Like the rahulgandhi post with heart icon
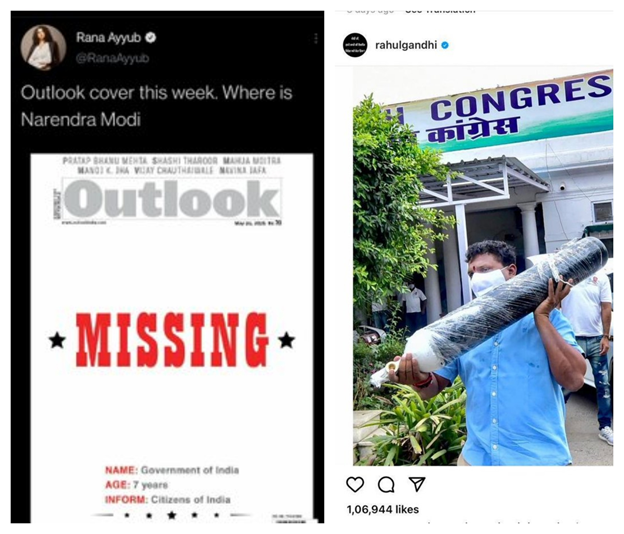624x534 pixels. [355, 484]
